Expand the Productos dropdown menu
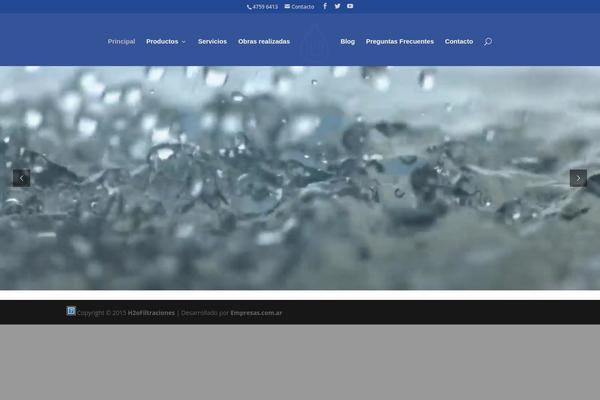 pyautogui.click(x=166, y=41)
